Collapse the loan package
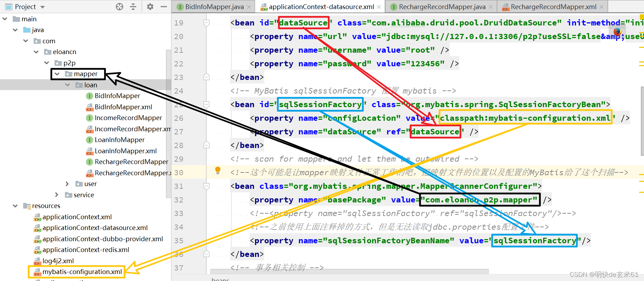 pos(68,85)
